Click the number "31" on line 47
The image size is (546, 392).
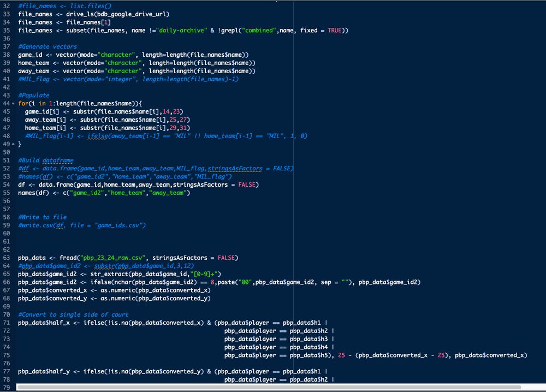coord(185,128)
